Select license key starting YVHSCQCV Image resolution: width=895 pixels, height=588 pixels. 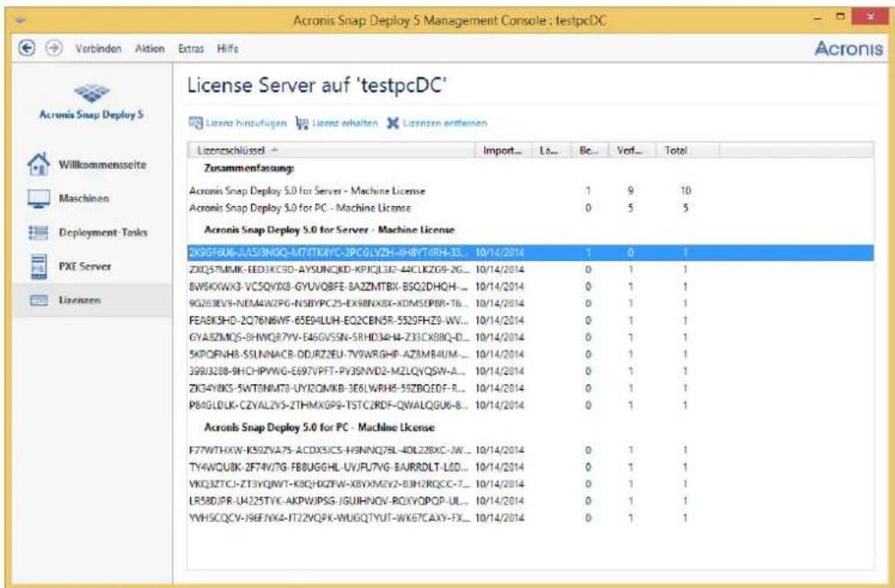point(530,518)
